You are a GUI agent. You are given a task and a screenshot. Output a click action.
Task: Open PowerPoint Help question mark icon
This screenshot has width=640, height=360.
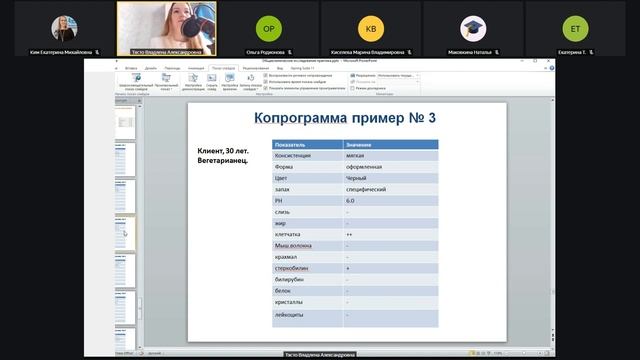(x=552, y=68)
